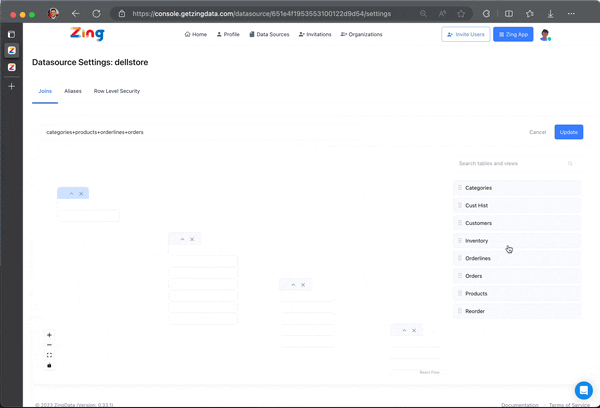Click the Categories row drag handle
This screenshot has width=600, height=408.
tap(460, 188)
